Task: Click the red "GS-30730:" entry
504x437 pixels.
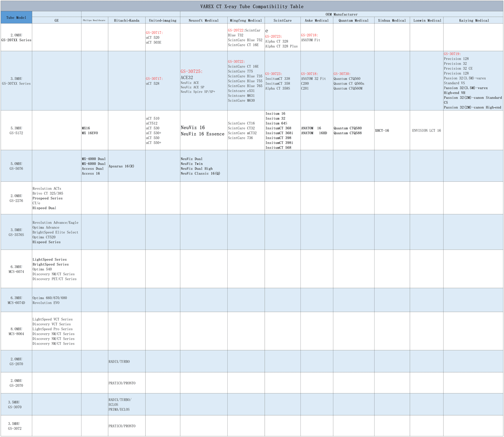Action: tap(342, 74)
